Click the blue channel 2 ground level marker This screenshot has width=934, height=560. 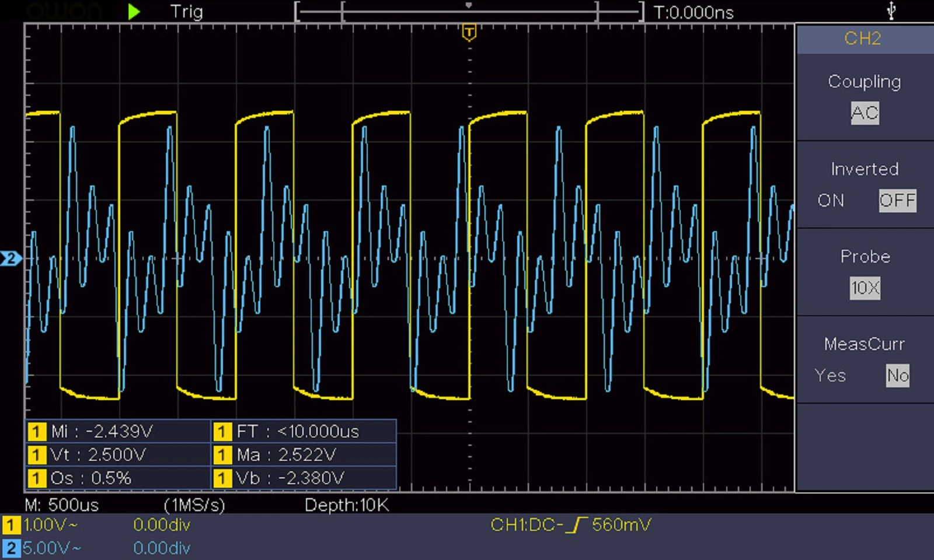pos(11,258)
